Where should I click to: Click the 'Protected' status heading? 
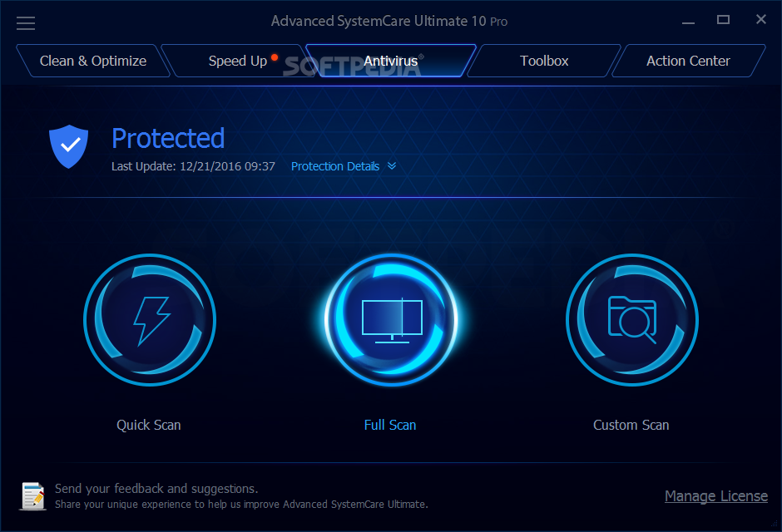[168, 139]
